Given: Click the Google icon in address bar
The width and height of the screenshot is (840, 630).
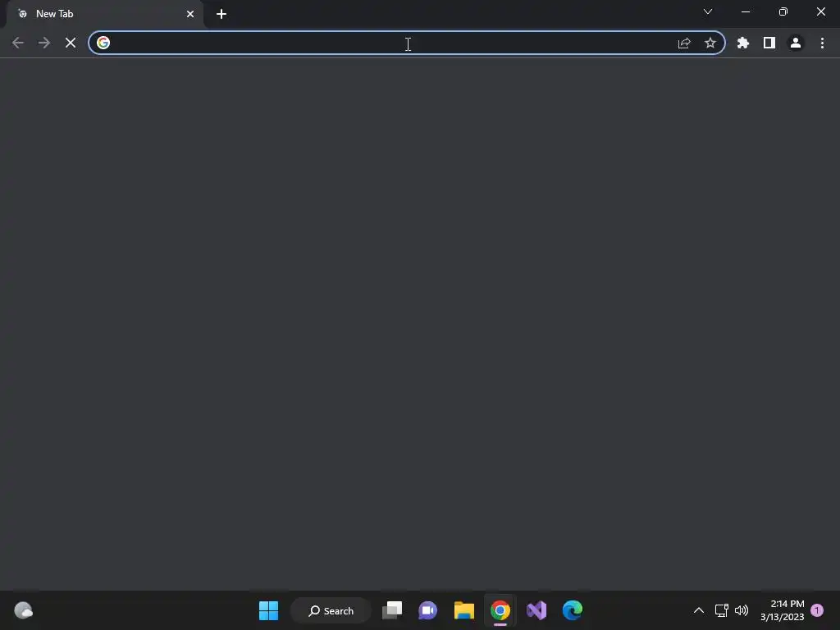Looking at the screenshot, I should coord(103,43).
